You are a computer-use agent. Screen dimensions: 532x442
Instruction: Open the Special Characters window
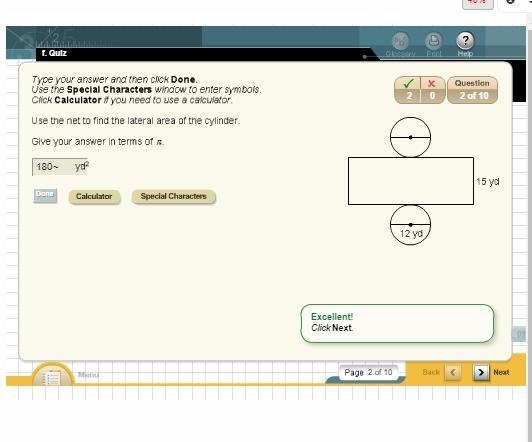[173, 196]
